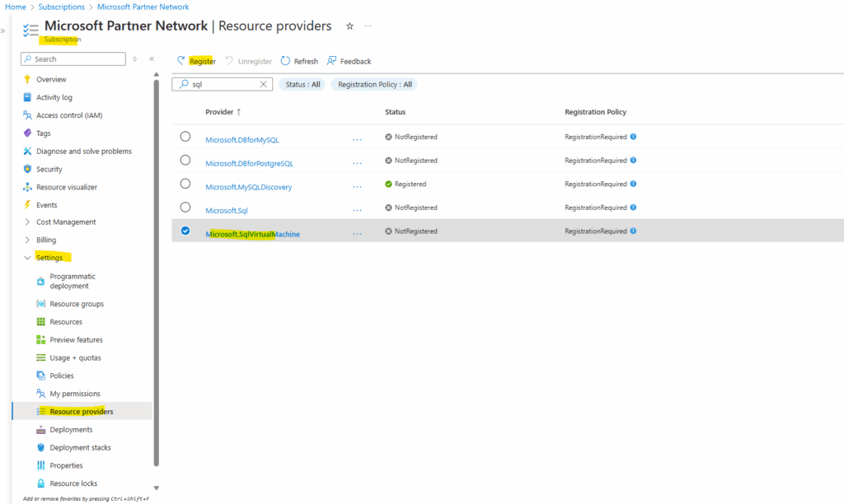Open the Microsoft.DBforMySQL provider link
This screenshot has width=844, height=504.
(x=242, y=140)
